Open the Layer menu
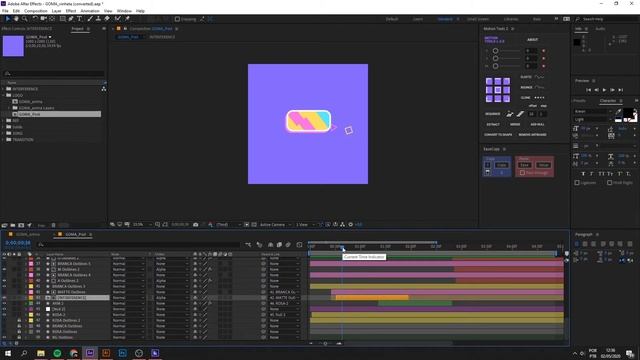 (57, 11)
